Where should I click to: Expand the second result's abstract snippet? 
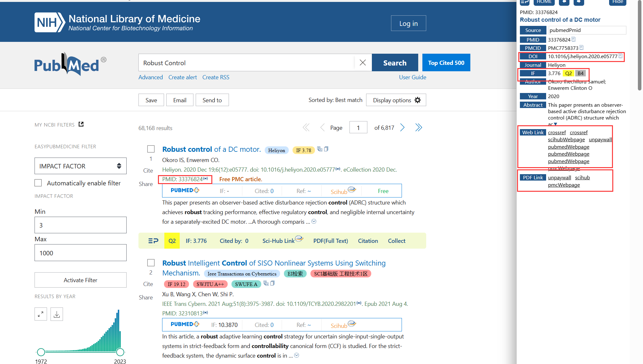pos(297,355)
